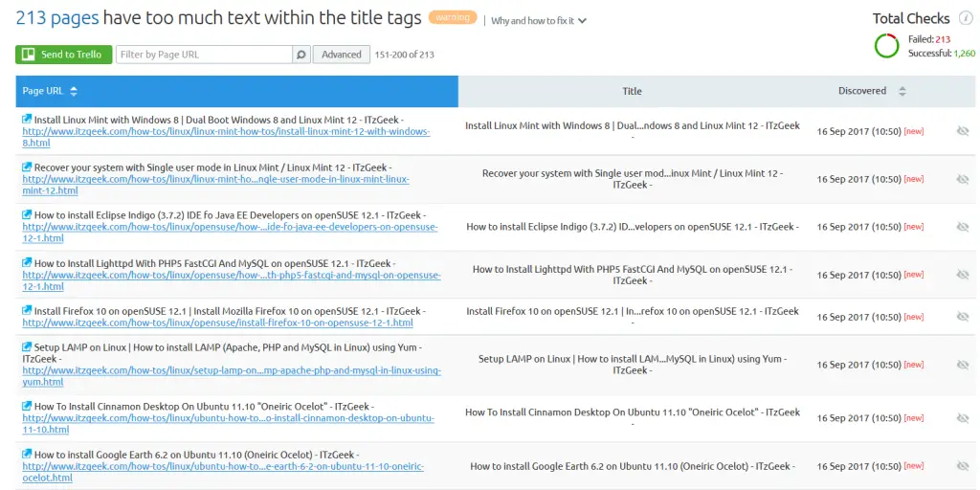Open external link icon for Recover your system row

click(27, 167)
